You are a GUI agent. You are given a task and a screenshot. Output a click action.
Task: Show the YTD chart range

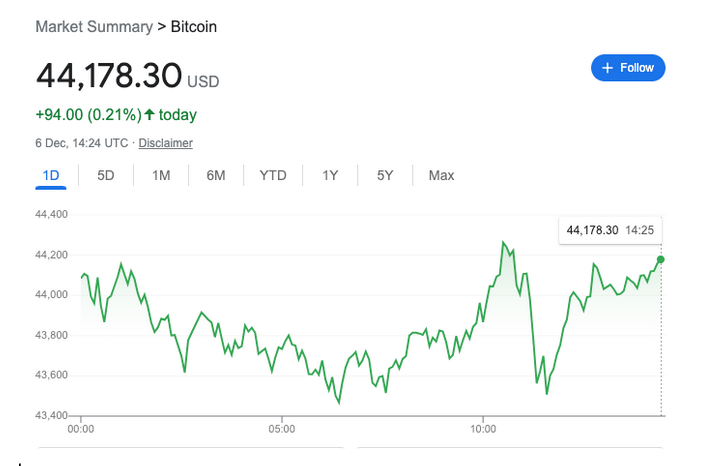(273, 176)
